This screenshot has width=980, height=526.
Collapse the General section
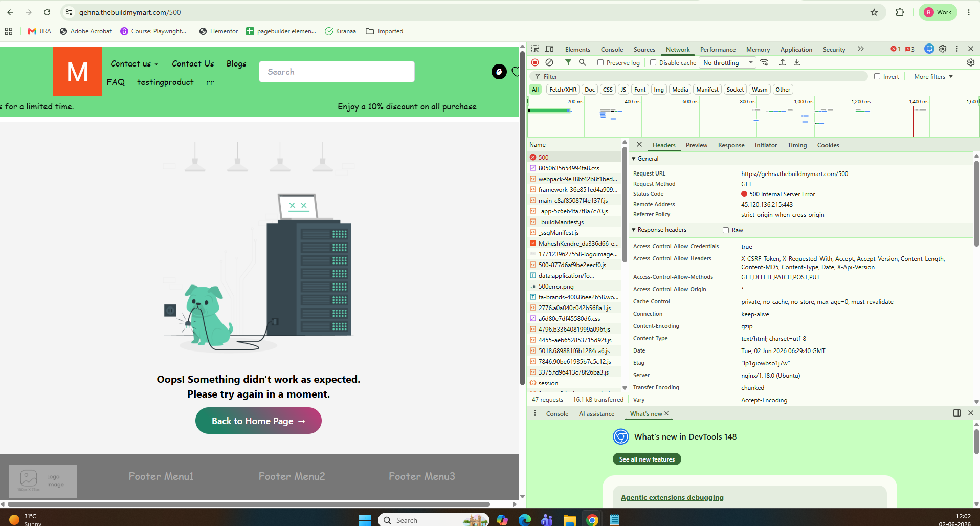(634, 159)
